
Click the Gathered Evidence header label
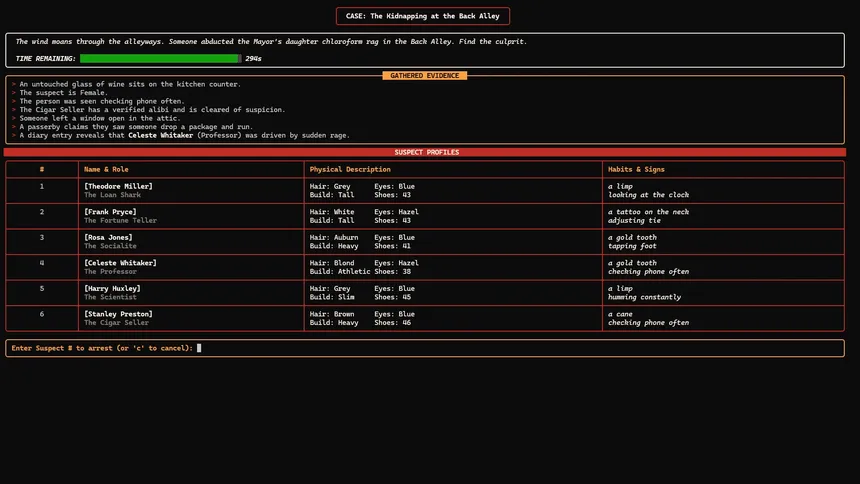(x=424, y=76)
